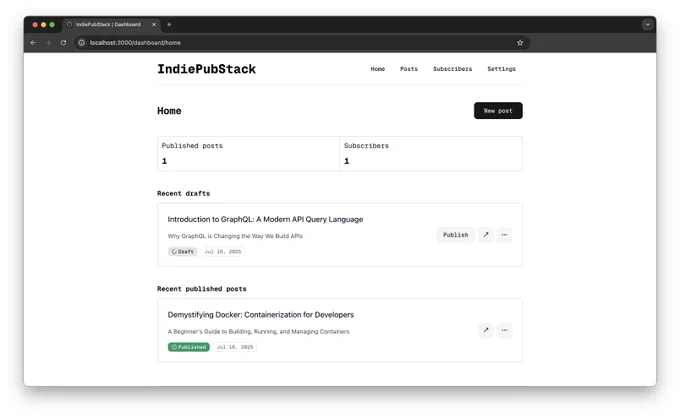Publish the GraphQL draft
Image resolution: width=680 pixels, height=418 pixels.
pyautogui.click(x=455, y=235)
